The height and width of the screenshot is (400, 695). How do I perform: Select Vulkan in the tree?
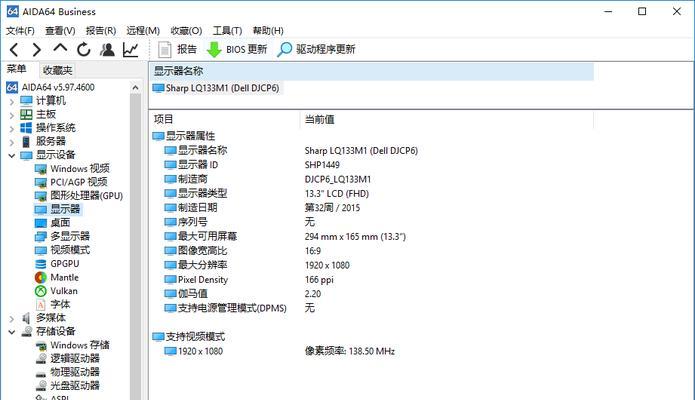(56, 291)
